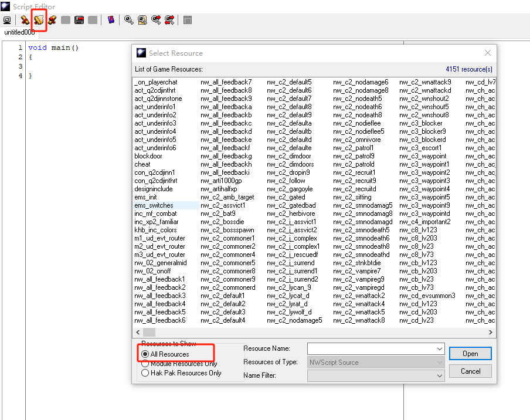The height and width of the screenshot is (420, 530).
Task: Click the monitor icon at the toolbar's start
Action: coord(7,20)
